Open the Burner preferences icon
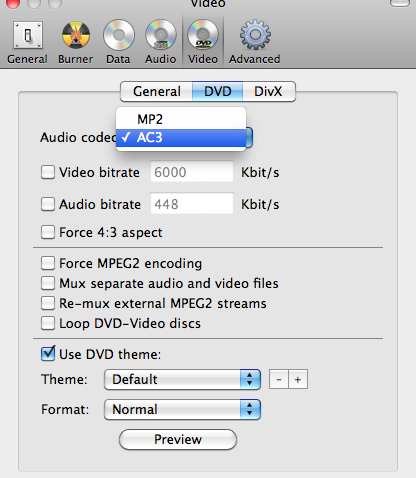 point(76,35)
